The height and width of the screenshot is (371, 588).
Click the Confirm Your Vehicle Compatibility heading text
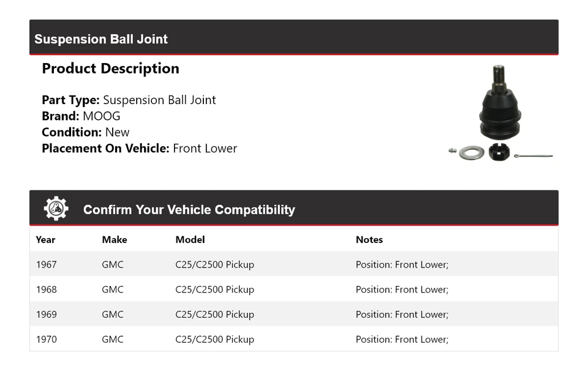(189, 210)
